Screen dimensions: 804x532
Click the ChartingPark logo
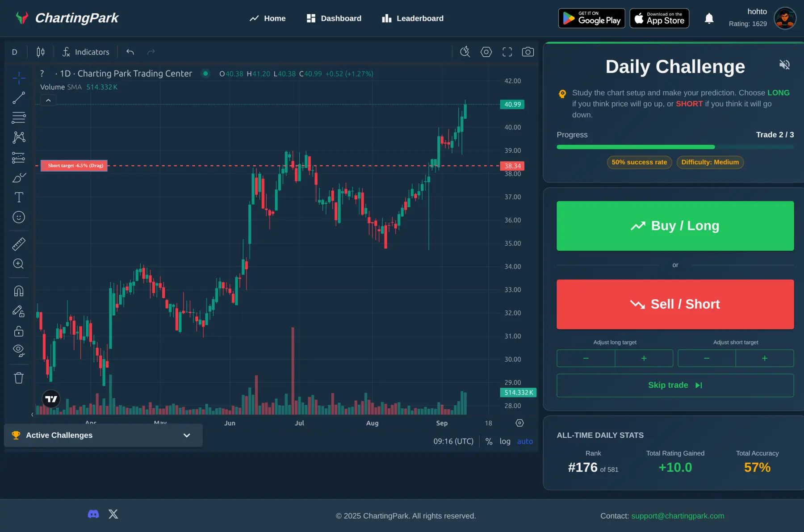pos(67,18)
